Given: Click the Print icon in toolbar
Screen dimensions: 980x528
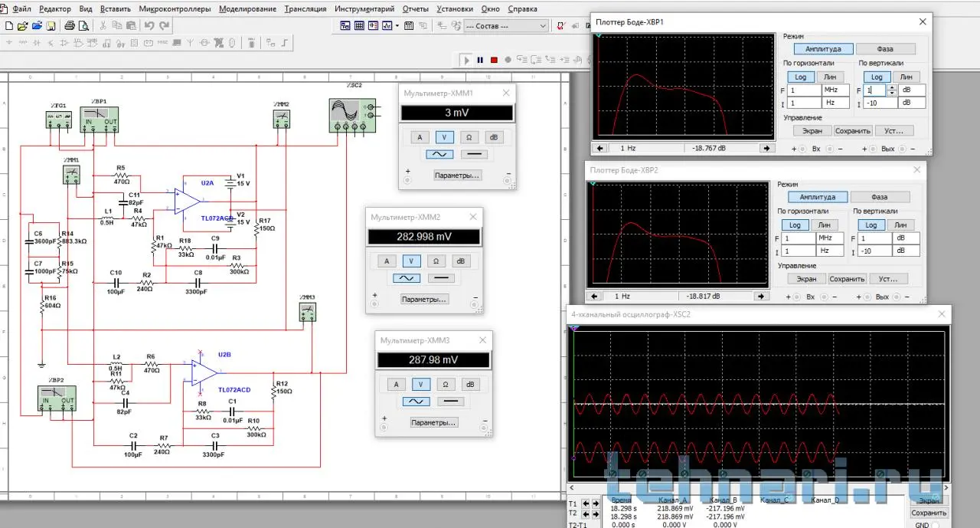Looking at the screenshot, I should click(70, 26).
